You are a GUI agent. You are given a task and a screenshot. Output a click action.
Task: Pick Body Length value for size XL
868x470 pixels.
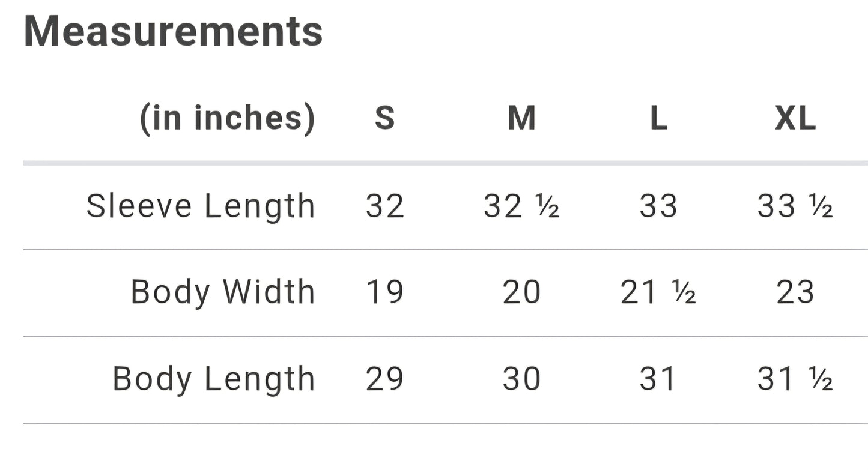795,379
